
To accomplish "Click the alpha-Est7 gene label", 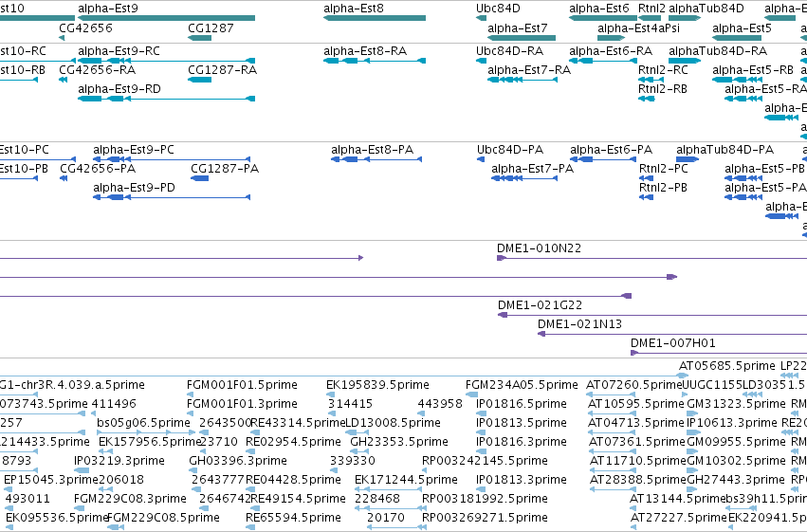I will (517, 28).
